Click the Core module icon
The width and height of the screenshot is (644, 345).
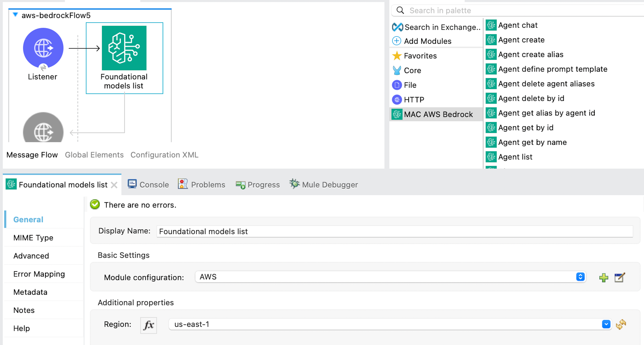coord(397,70)
